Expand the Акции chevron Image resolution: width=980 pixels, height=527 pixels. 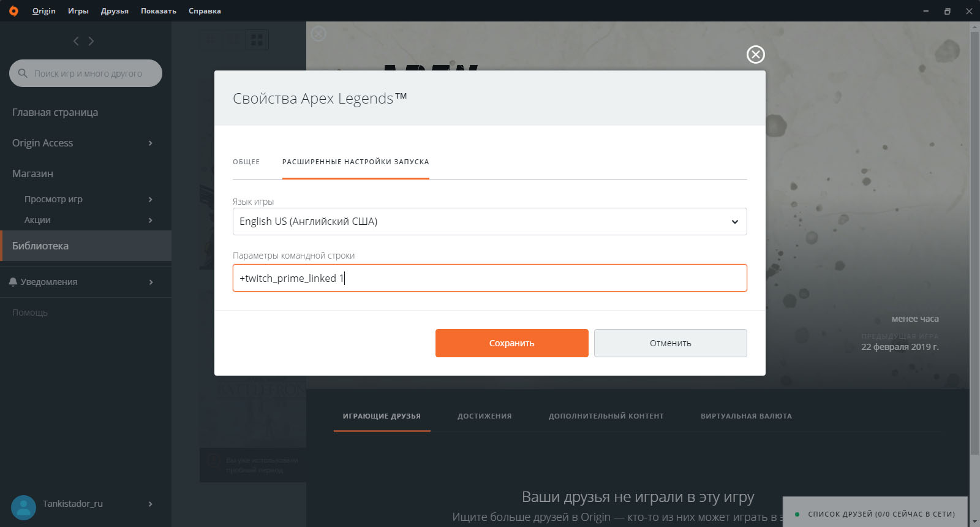click(150, 220)
